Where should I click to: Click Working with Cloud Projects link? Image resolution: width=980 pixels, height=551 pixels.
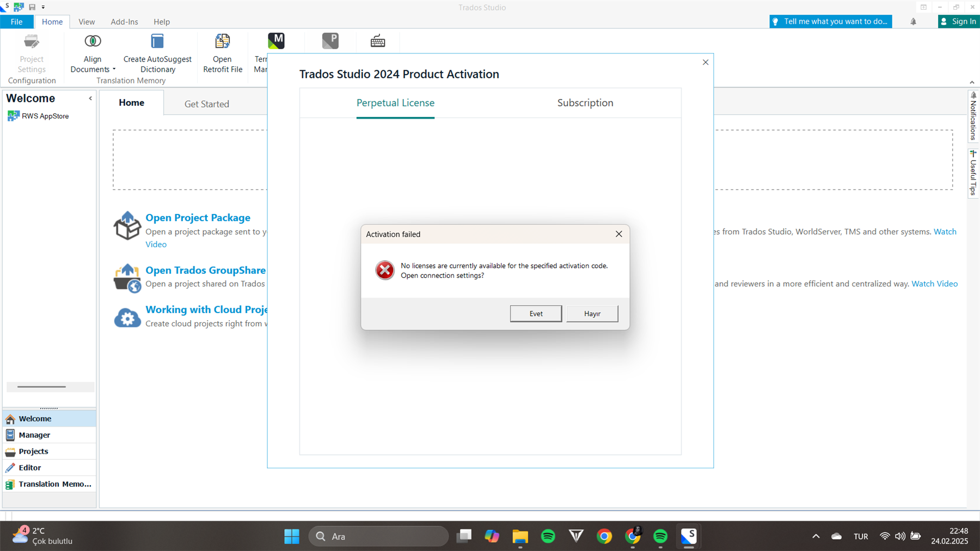206,309
